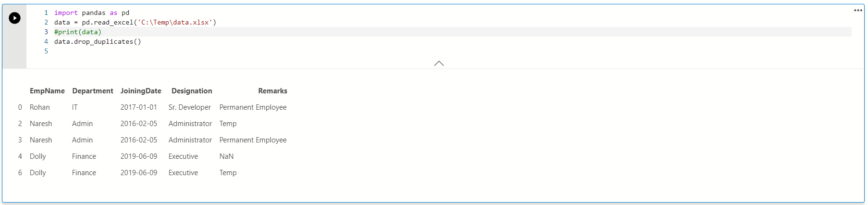Click the data.drop_duplicates() code line
This screenshot has height=205, width=868.
98,42
